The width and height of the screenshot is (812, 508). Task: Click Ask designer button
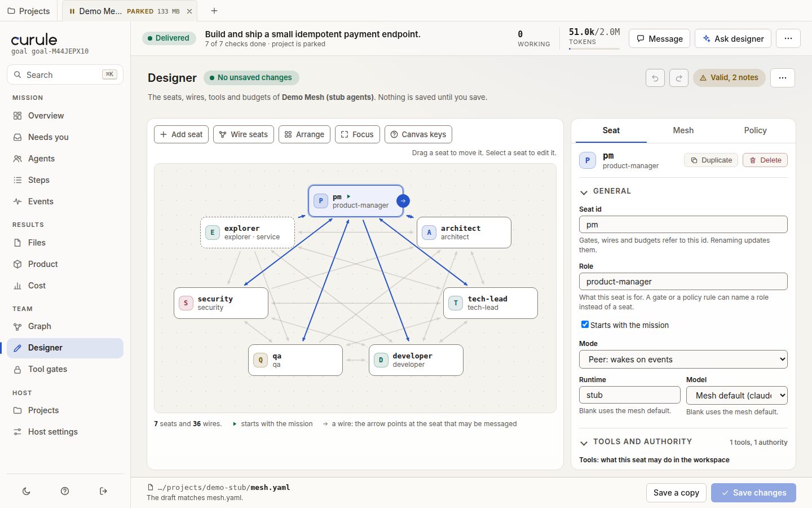pyautogui.click(x=733, y=38)
